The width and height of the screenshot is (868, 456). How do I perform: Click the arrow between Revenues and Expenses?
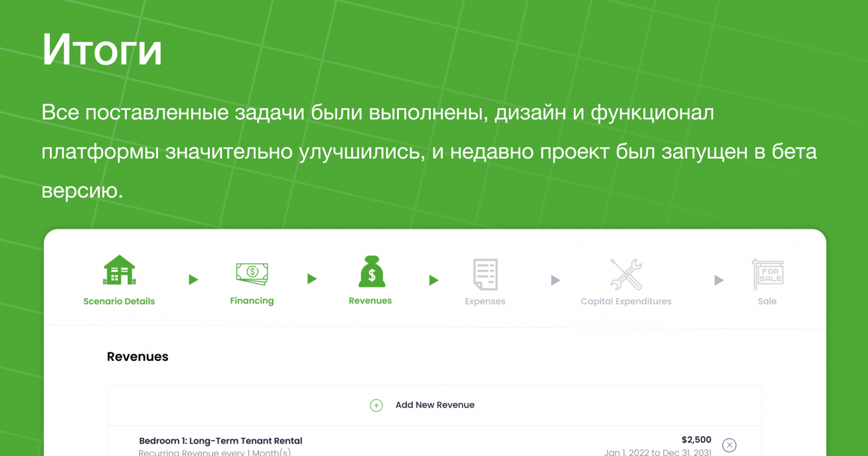tap(434, 280)
